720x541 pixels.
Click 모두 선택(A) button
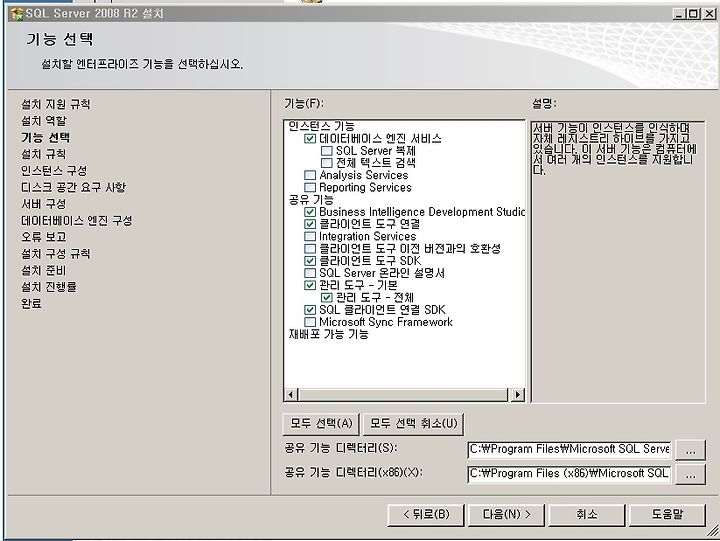pyautogui.click(x=321, y=423)
